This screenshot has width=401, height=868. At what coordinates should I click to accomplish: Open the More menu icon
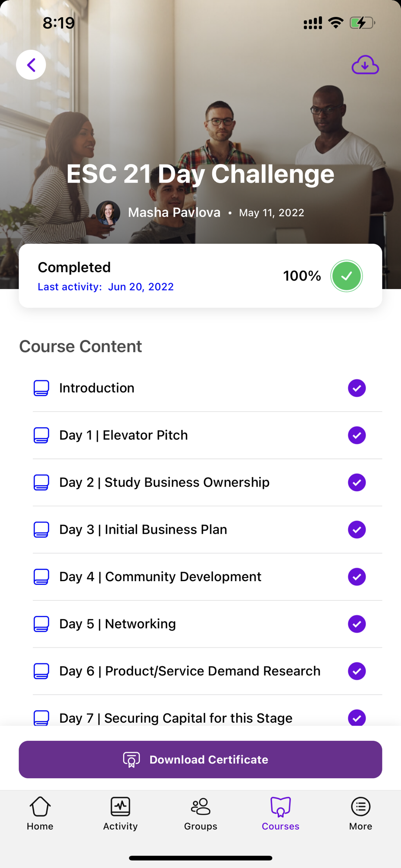coord(360,807)
